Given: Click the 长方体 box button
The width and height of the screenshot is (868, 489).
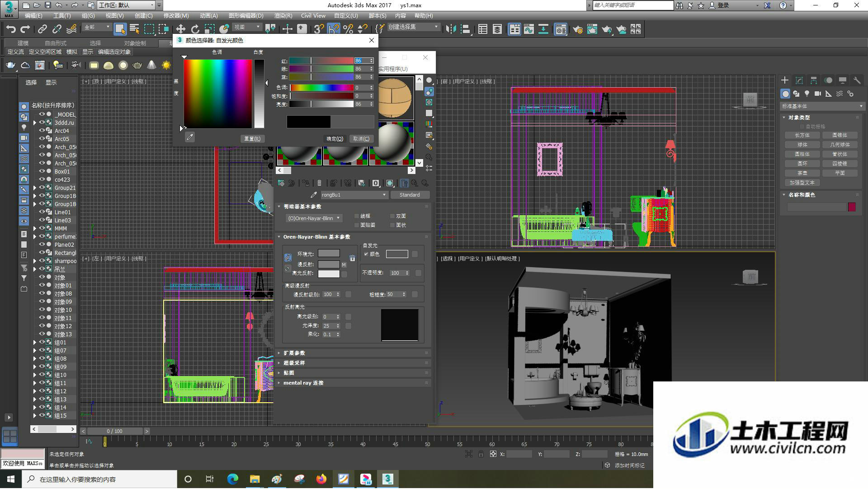Looking at the screenshot, I should (x=802, y=135).
